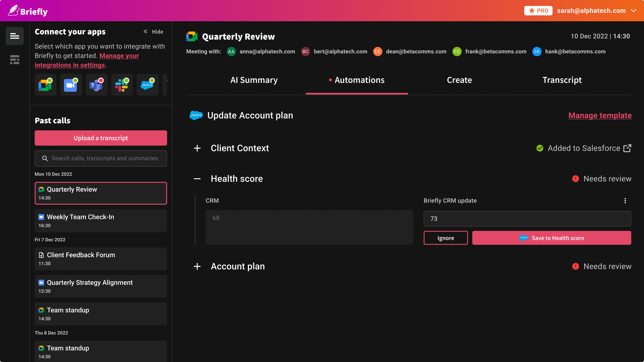Click the Microsoft Teams integration icon

point(96,85)
